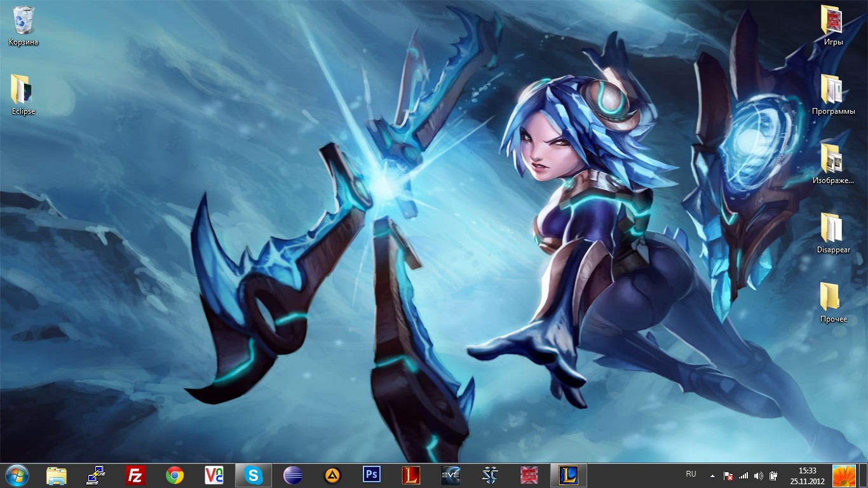This screenshot has width=868, height=488.
Task: Open the Прочее folder on desktop
Action: [833, 303]
